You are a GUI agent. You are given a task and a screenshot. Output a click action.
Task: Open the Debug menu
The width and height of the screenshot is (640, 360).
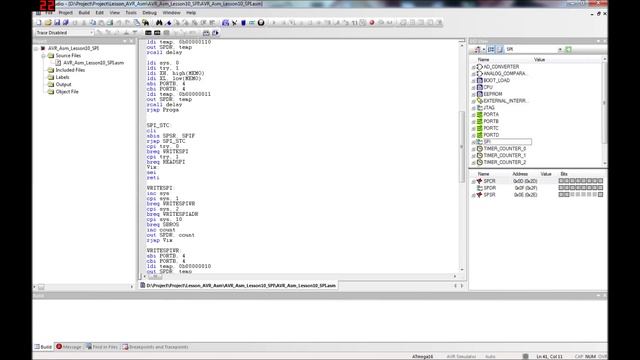(149, 13)
